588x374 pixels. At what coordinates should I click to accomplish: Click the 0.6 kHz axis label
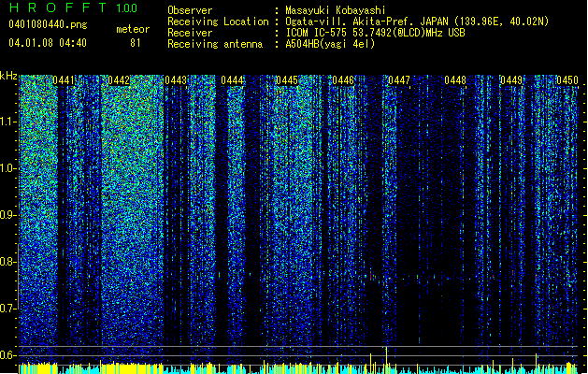click(x=8, y=355)
